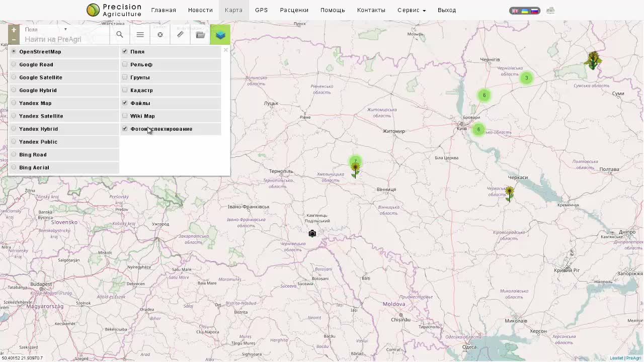Open the Leaflet attribution link
Image resolution: width=644 pixels, height=362 pixels.
tap(616, 358)
